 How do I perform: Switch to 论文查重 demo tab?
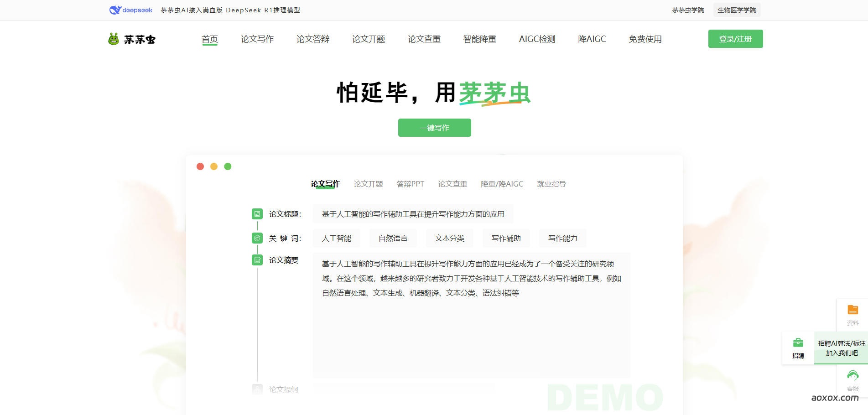click(x=452, y=184)
